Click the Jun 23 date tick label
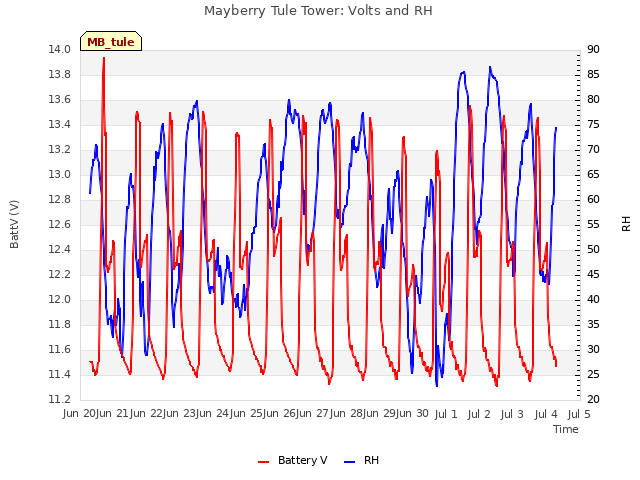Viewport: 640px width, 480px height. point(179,414)
